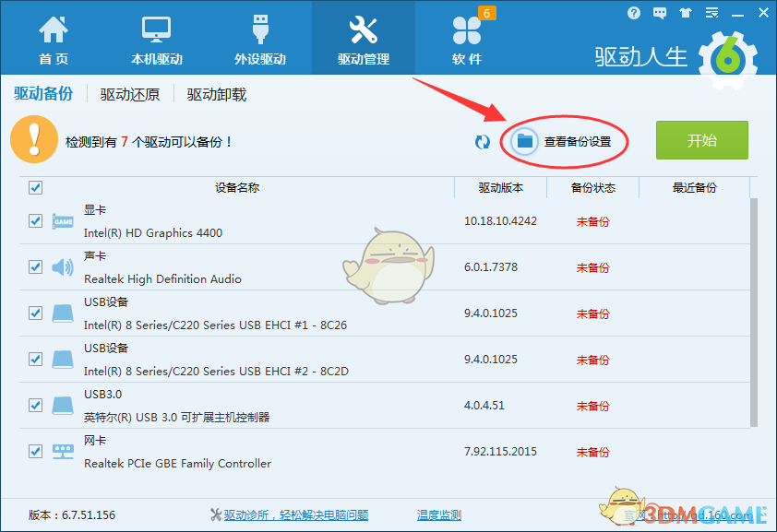This screenshot has width=777, height=532.
Task: Click the home house icon
Action: click(x=54, y=30)
